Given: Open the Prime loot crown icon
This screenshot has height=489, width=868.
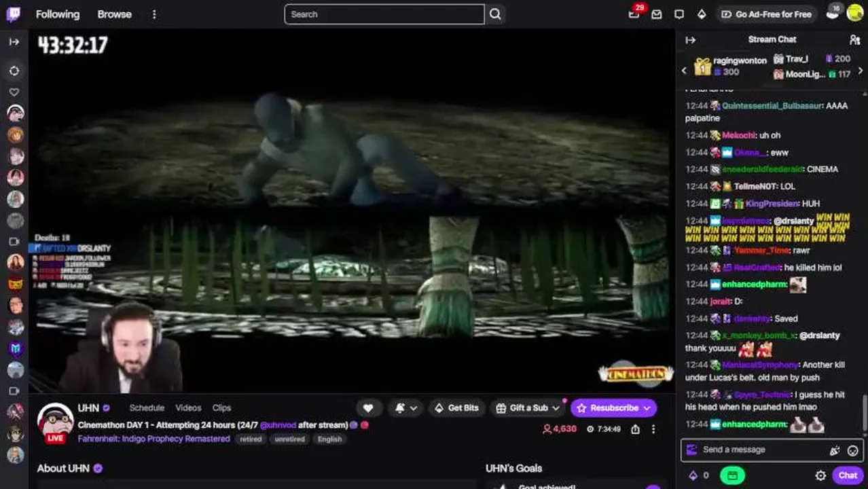Looking at the screenshot, I should point(832,14).
